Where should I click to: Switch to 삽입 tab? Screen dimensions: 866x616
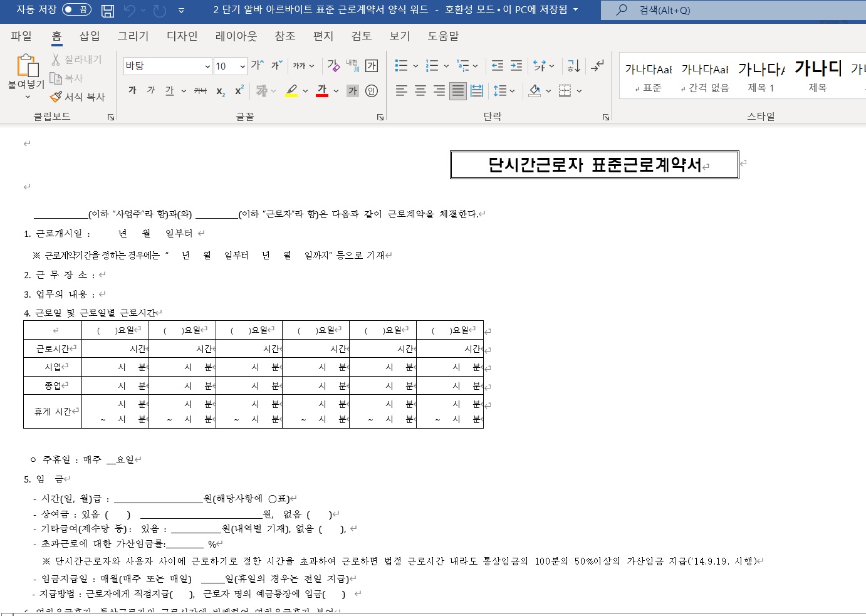[x=90, y=36]
